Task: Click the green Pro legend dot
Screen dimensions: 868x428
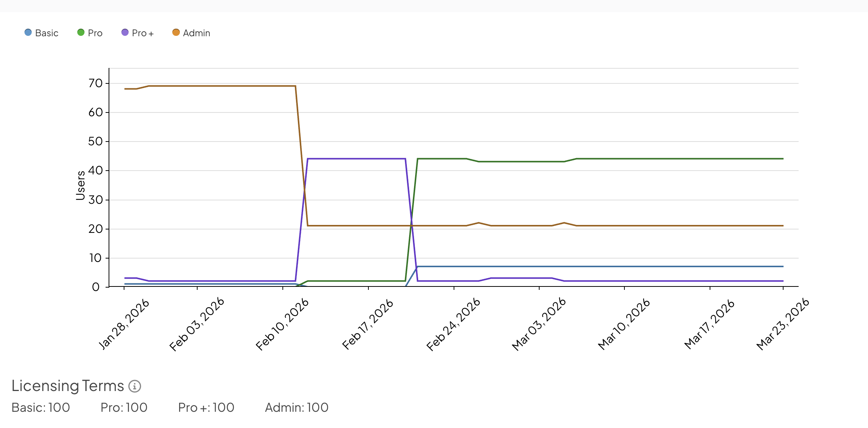Action: 81,32
